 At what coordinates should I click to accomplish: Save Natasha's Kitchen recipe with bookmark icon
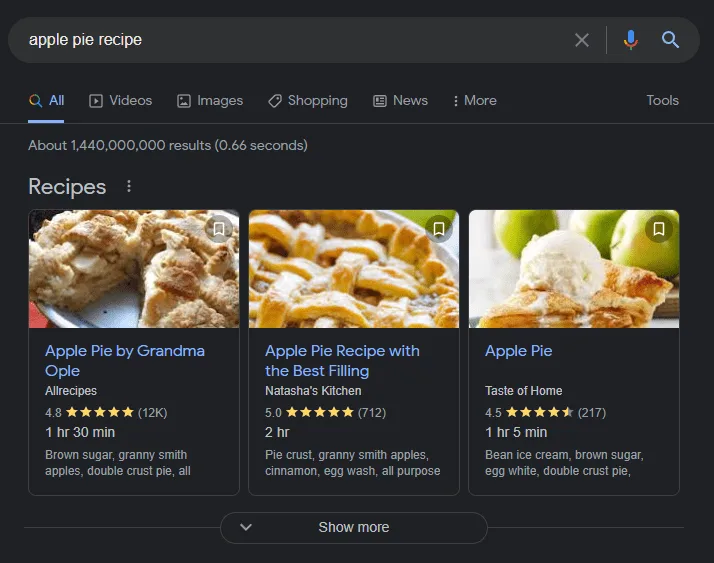pyautogui.click(x=439, y=229)
